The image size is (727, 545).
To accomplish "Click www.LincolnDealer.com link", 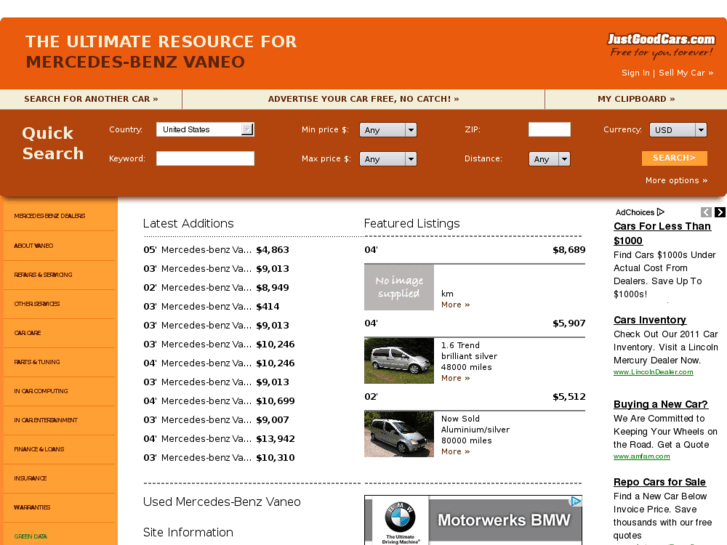I will (x=653, y=372).
